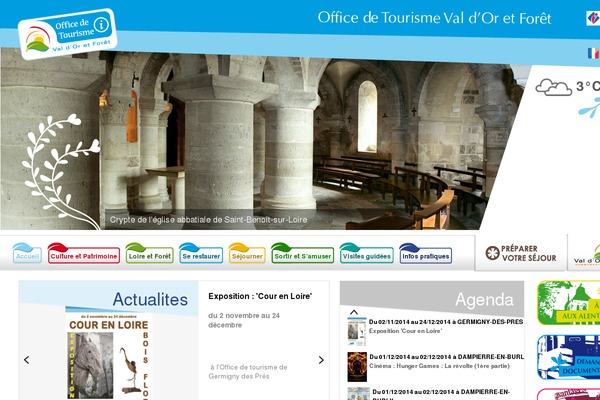Click the blue Demande de documentation banner
600x400 pixels.
[x=569, y=357]
